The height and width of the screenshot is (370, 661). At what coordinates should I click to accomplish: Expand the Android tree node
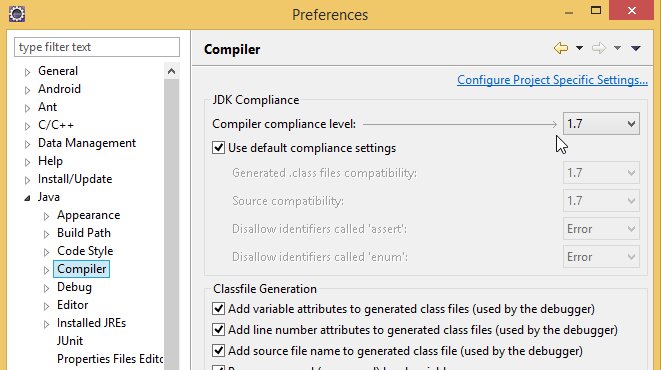coord(27,90)
